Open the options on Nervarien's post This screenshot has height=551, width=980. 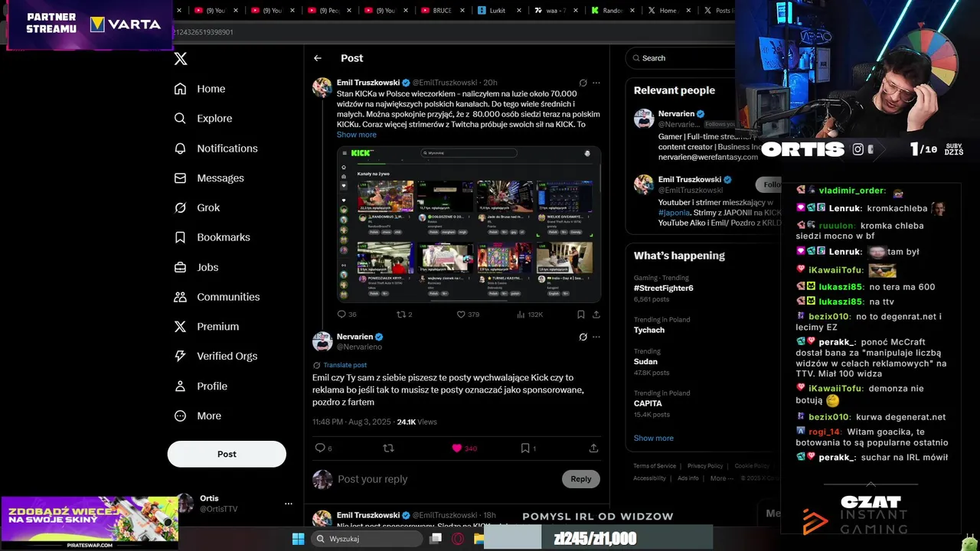coord(596,337)
